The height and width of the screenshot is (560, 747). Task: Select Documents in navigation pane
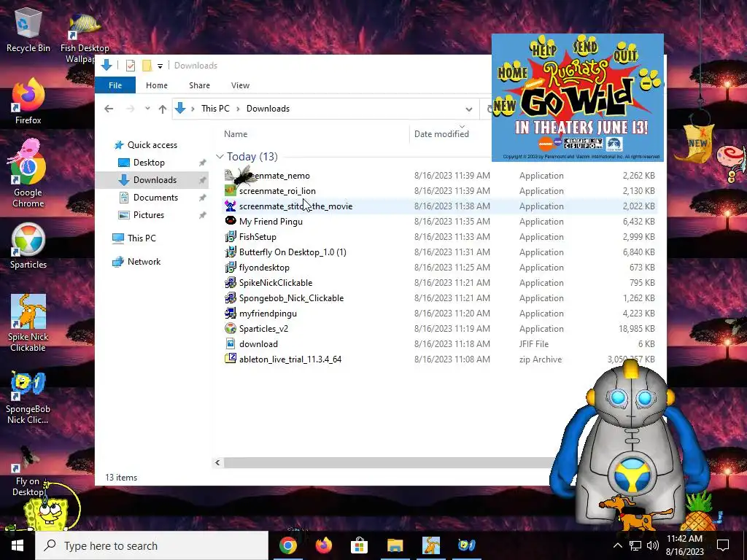click(x=155, y=197)
